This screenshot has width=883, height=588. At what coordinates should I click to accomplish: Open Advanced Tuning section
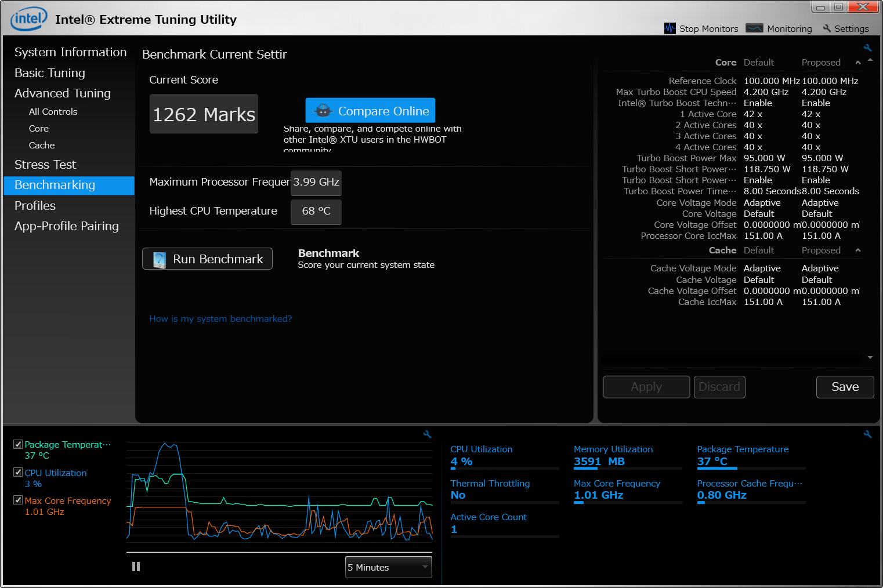coord(63,93)
